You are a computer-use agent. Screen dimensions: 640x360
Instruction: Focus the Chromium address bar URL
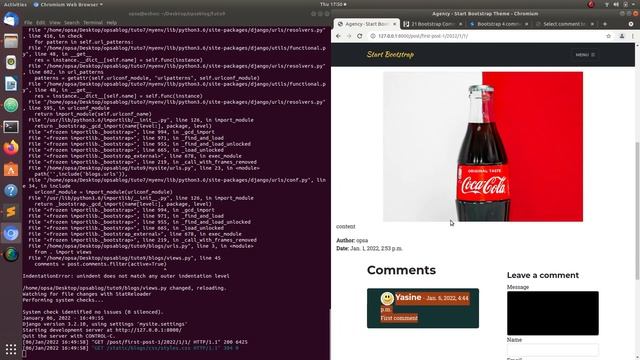pos(423,36)
